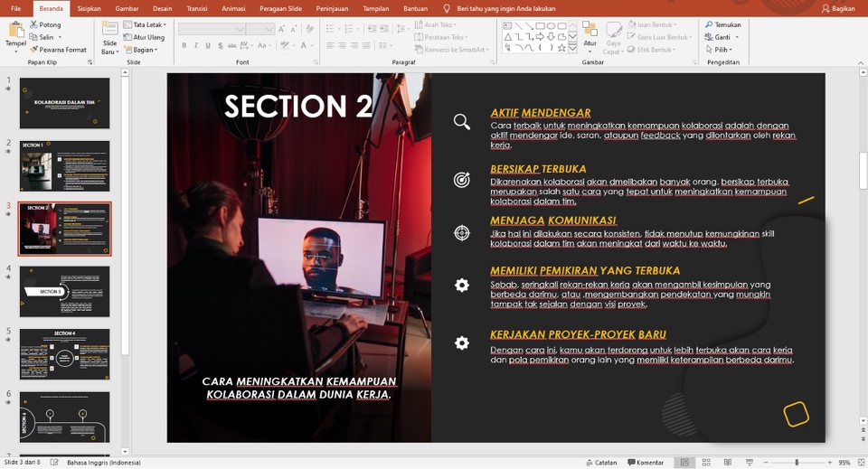Select slide 1 thumbnail
This screenshot has height=469, width=868.
pyautogui.click(x=65, y=103)
